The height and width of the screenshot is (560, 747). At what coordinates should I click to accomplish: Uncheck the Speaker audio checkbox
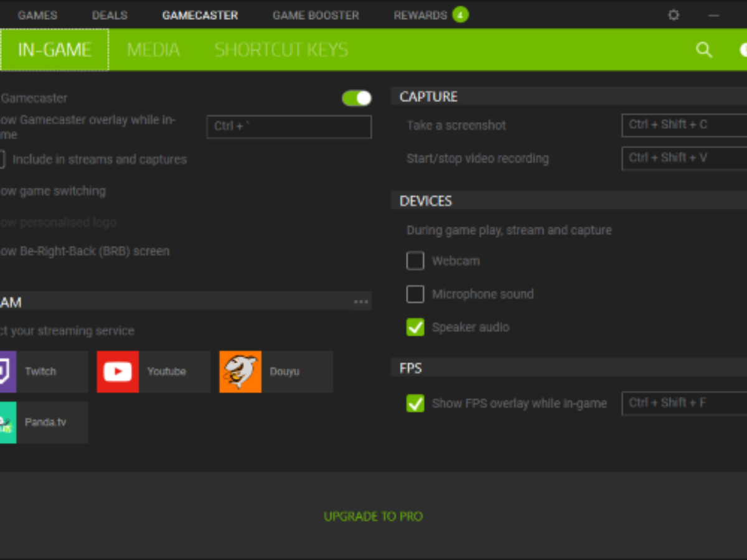coord(415,327)
